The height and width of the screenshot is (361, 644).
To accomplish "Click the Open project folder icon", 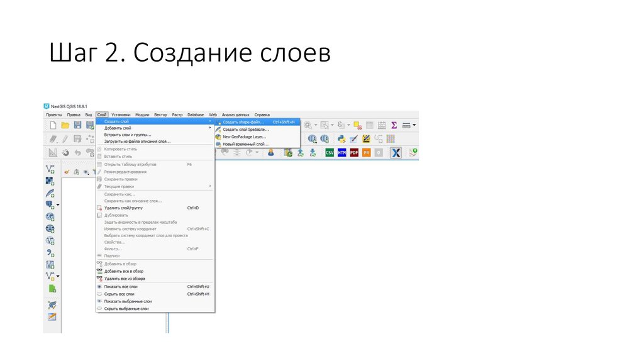I will [65, 125].
